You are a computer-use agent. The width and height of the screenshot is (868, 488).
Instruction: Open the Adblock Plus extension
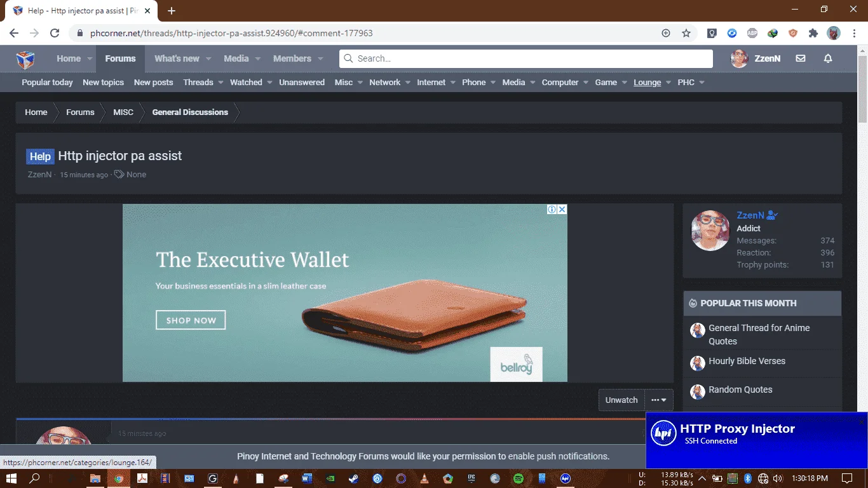tap(752, 33)
